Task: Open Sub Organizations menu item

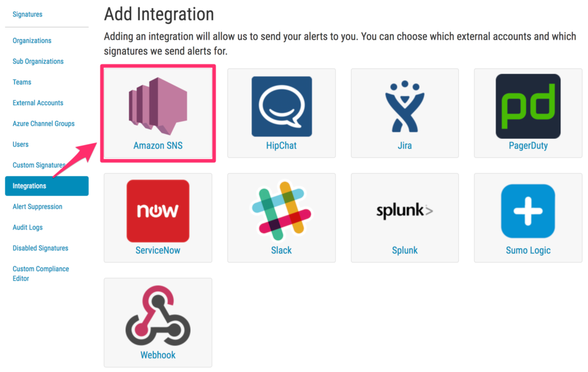Action: tap(38, 61)
